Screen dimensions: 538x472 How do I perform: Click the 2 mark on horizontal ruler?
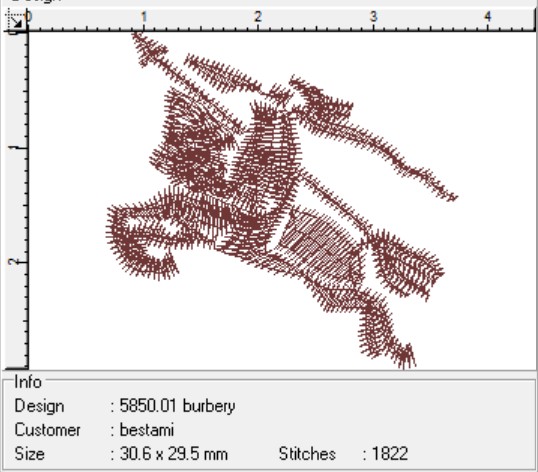258,16
